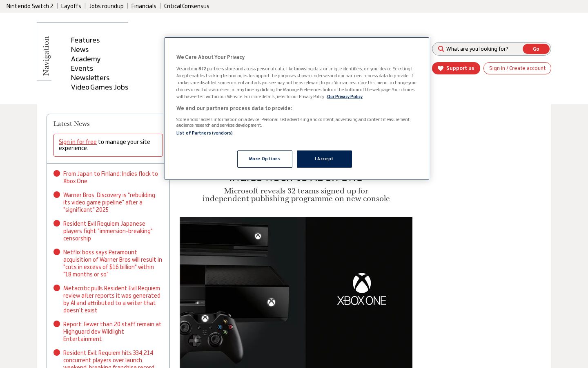Open 'From Japan to Finland' news item
Screen dimensions: 588x368
(x=110, y=177)
